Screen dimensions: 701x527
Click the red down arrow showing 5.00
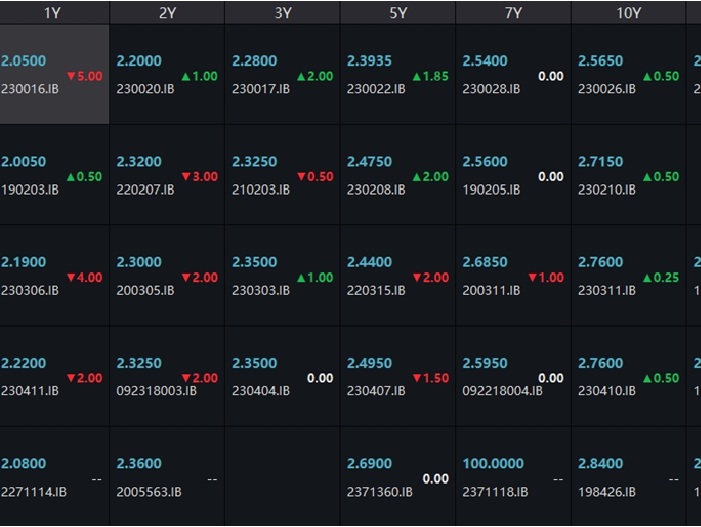coord(84,77)
